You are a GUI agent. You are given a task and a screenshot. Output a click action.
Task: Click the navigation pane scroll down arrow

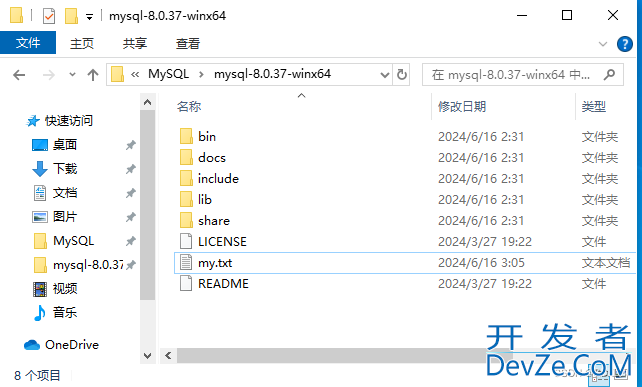[x=147, y=355]
